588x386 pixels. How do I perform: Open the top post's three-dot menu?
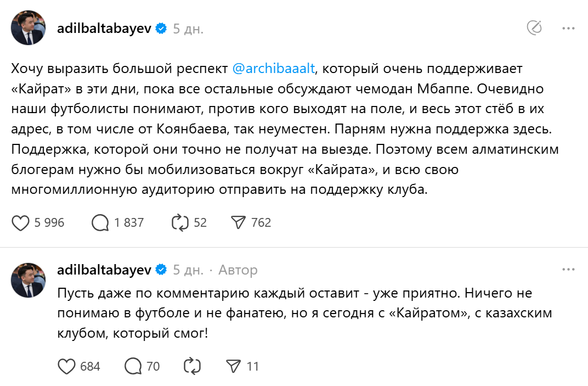(568, 28)
